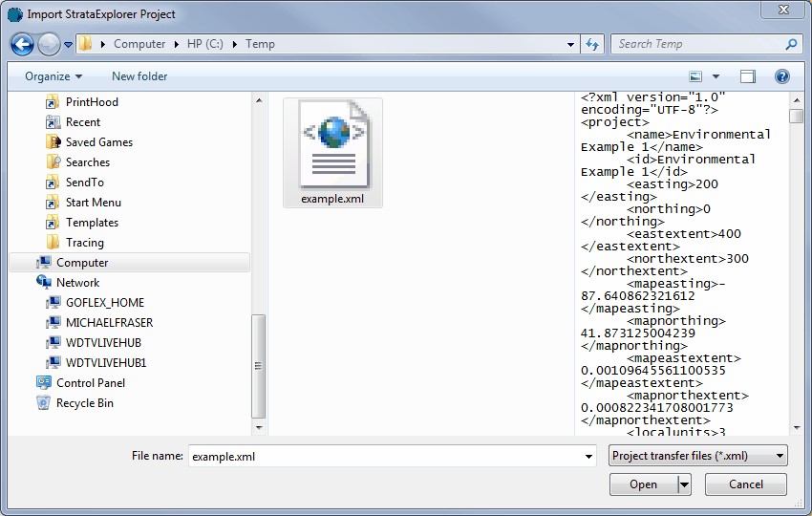Select the Saved Games folder

tap(98, 142)
